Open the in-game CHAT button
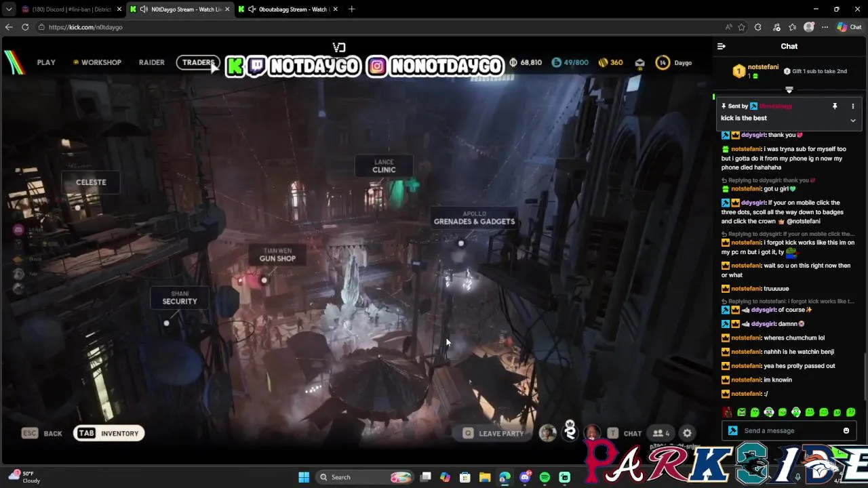This screenshot has width=868, height=488. 625,433
